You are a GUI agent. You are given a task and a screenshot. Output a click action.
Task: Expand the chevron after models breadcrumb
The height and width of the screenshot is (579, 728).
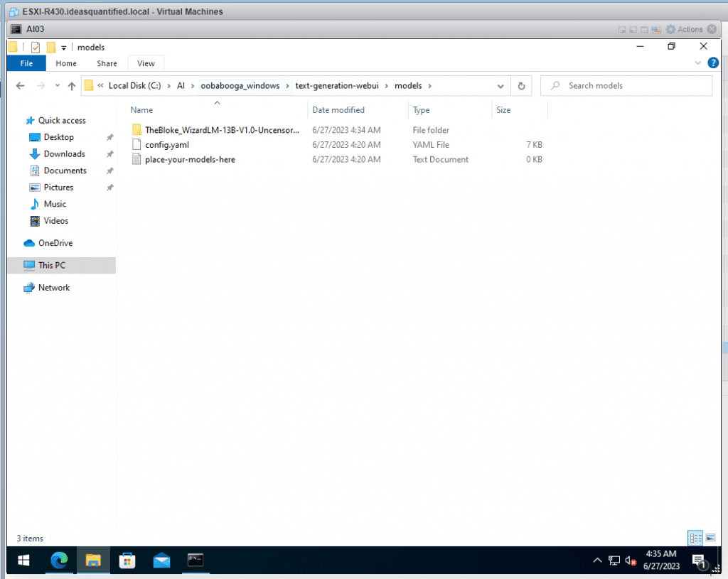pos(429,86)
